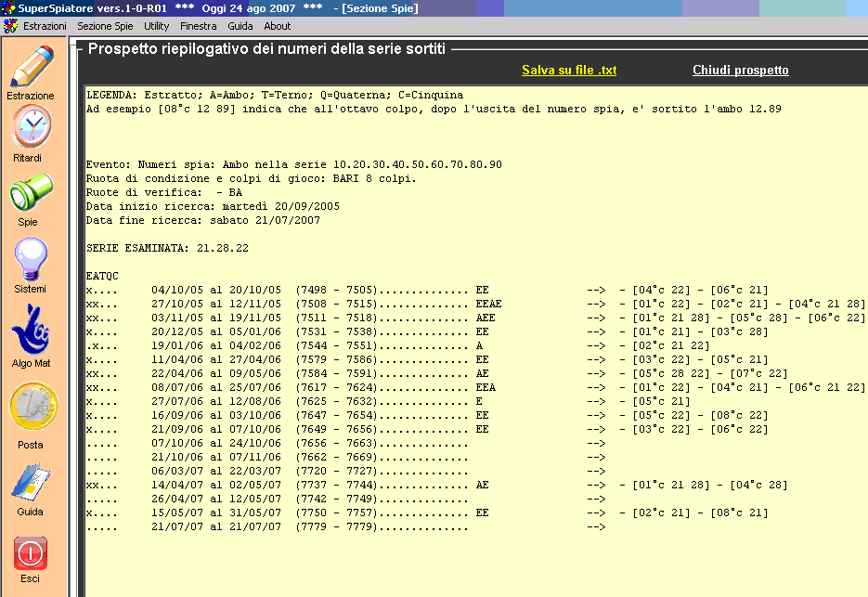Open the Estrazione pencil icon
Image resolution: width=868 pixels, height=597 pixels.
32,67
